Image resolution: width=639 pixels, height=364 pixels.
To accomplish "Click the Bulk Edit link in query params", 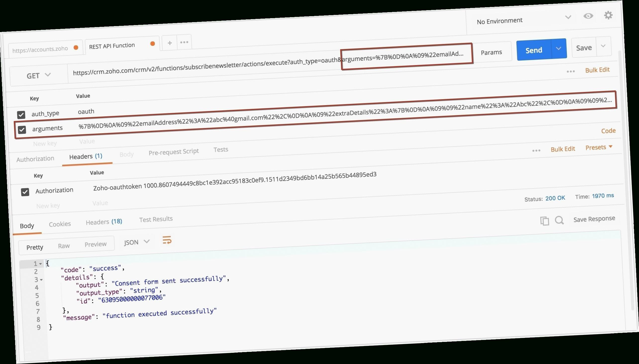I will [x=598, y=70].
